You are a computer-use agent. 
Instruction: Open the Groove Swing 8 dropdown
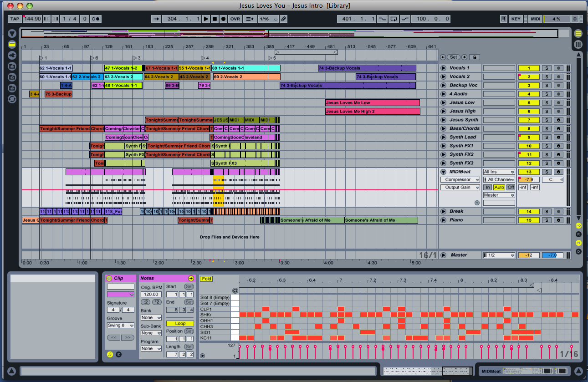tap(121, 326)
